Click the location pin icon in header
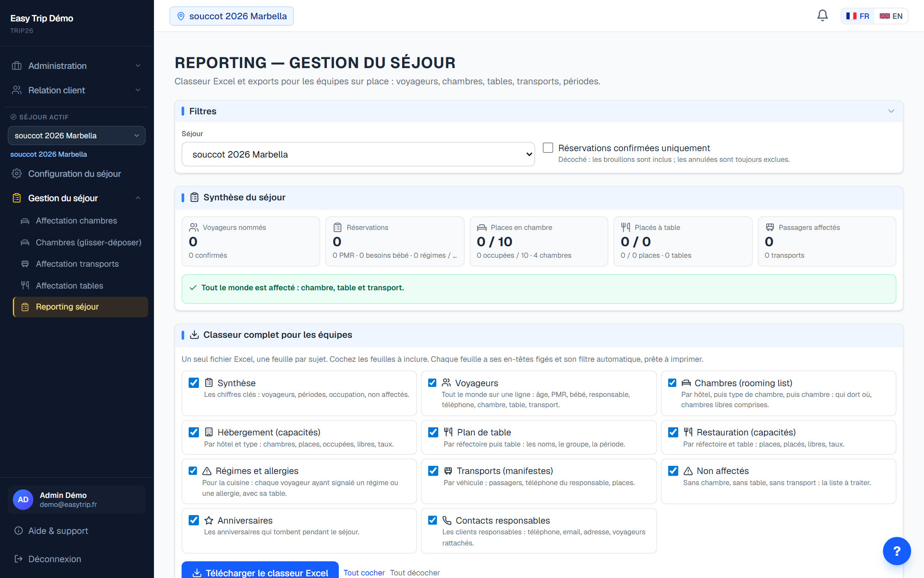This screenshot has width=924, height=578. tap(181, 16)
